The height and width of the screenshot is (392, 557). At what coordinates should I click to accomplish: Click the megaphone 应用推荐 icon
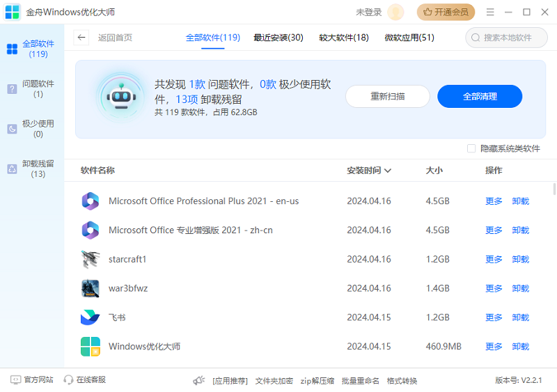(199, 381)
